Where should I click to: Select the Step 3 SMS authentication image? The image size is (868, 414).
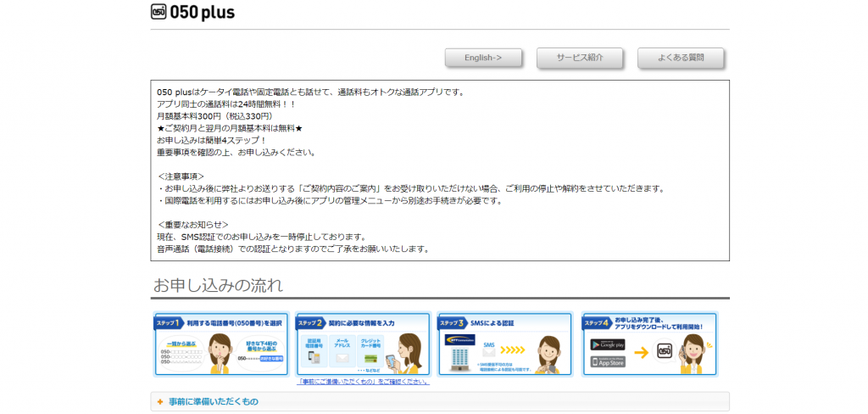pyautogui.click(x=505, y=344)
